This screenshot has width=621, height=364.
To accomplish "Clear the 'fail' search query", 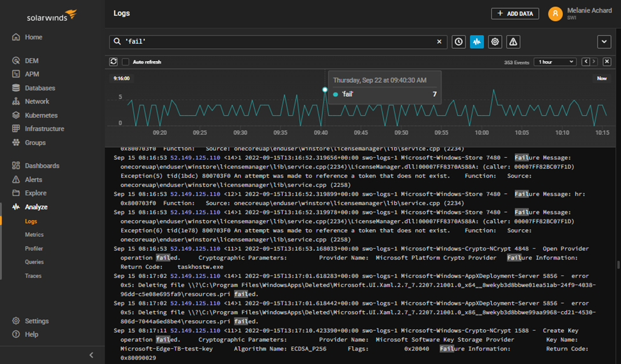I will [x=439, y=42].
